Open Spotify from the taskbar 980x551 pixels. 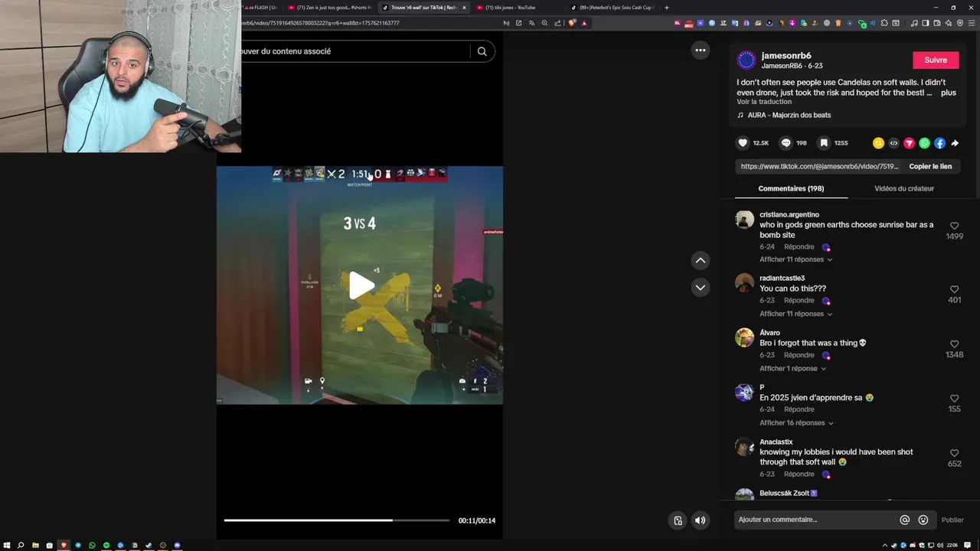click(x=106, y=546)
